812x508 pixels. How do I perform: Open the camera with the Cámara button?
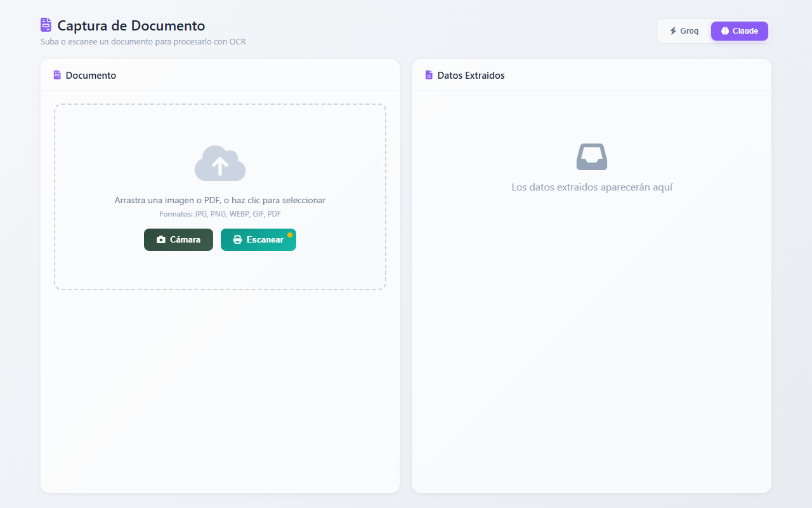point(178,240)
